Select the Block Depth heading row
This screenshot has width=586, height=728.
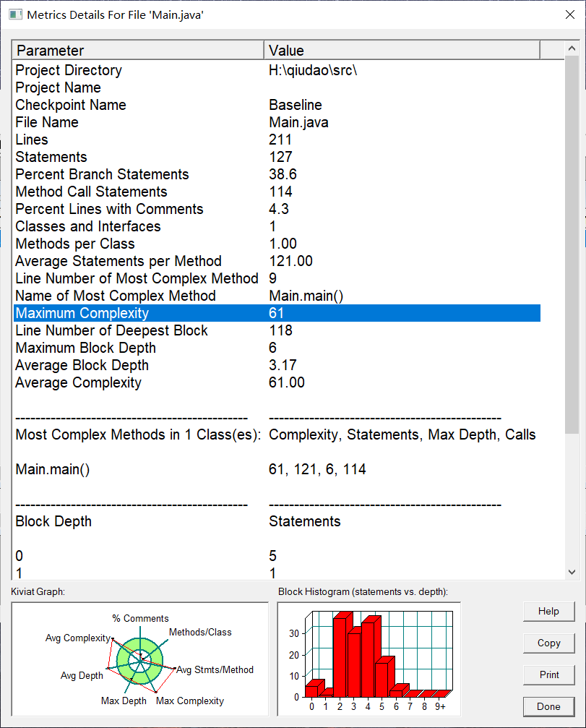(277, 521)
